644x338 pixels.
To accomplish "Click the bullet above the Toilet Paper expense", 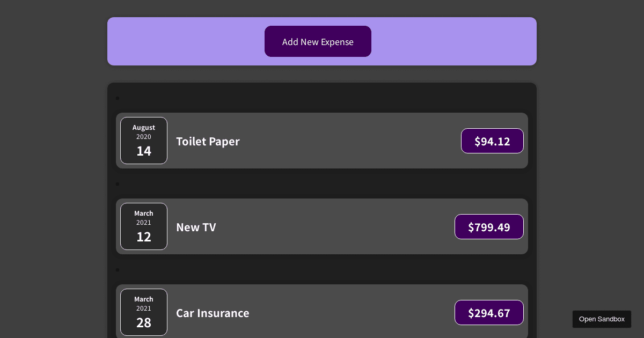I will [x=118, y=98].
